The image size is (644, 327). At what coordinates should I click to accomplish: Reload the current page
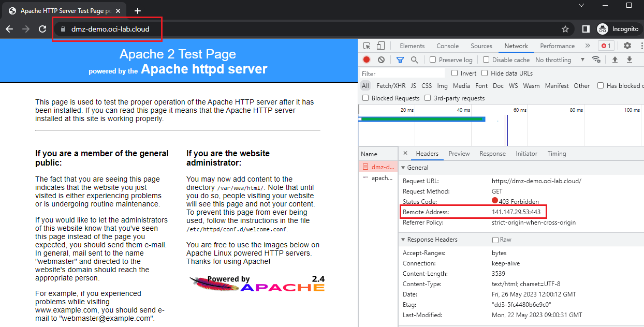43,29
